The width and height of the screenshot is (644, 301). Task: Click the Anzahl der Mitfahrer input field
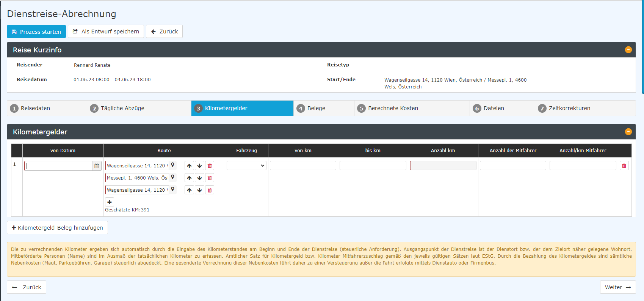tap(513, 165)
